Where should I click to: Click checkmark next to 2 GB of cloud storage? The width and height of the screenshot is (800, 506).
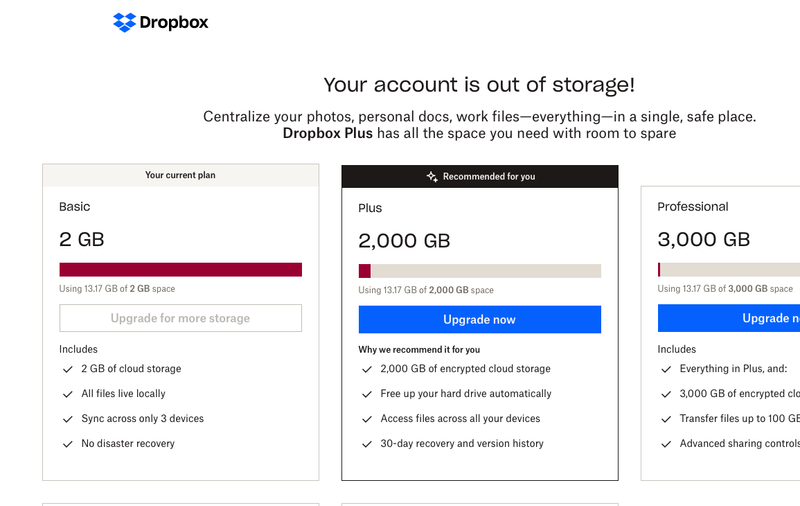tap(67, 369)
